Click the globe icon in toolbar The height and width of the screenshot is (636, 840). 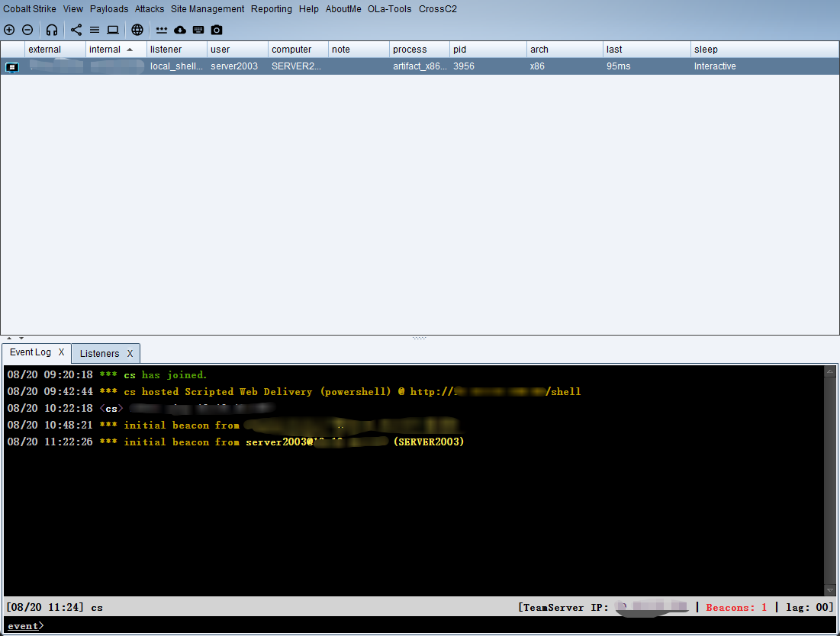click(x=137, y=30)
